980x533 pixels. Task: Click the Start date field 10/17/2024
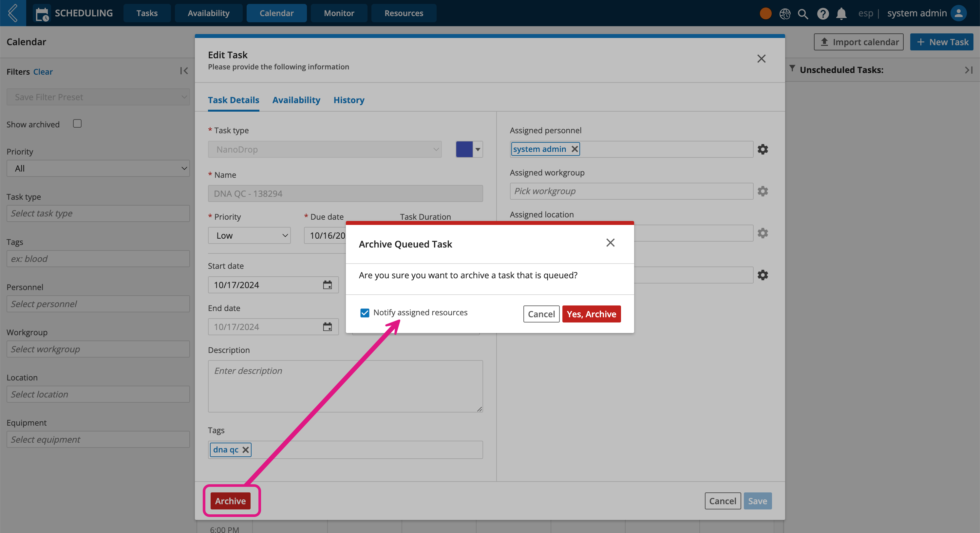tap(273, 285)
